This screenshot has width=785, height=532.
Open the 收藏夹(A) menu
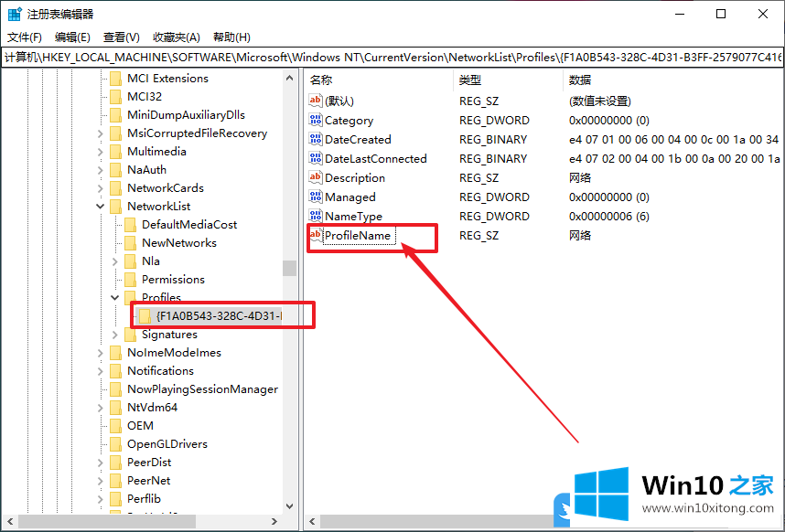pos(176,37)
